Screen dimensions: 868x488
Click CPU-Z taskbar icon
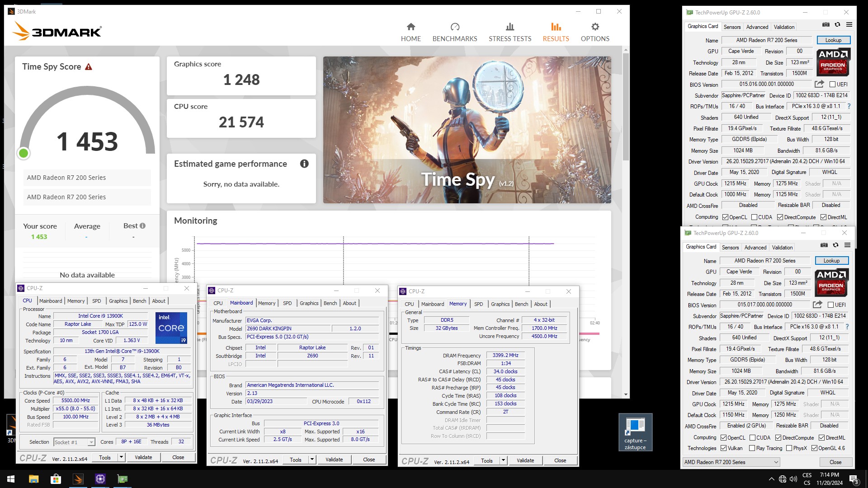pos(100,479)
